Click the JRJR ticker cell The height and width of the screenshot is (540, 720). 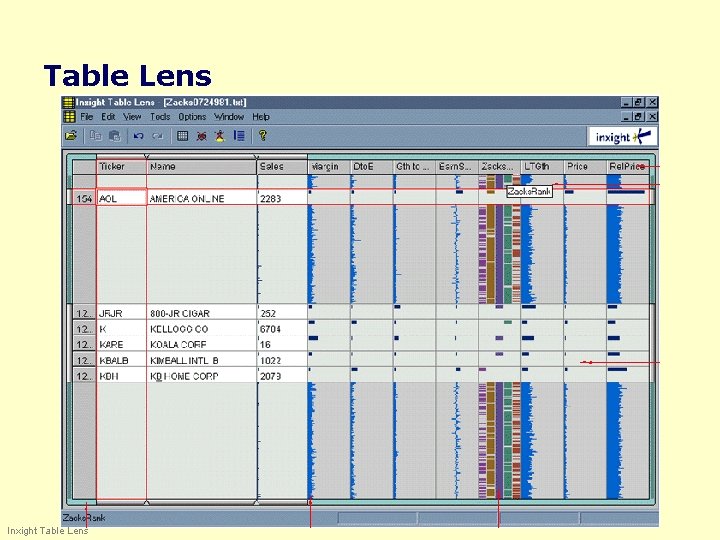click(x=122, y=314)
